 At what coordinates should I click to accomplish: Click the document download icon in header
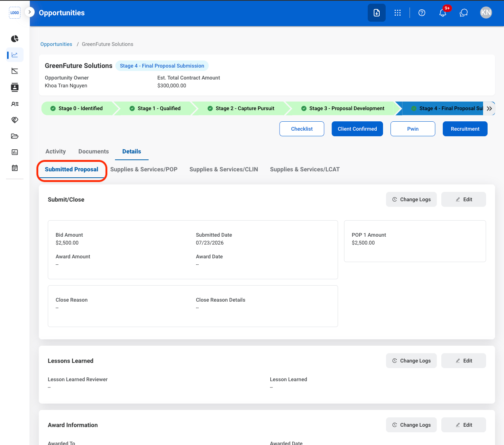pyautogui.click(x=377, y=13)
